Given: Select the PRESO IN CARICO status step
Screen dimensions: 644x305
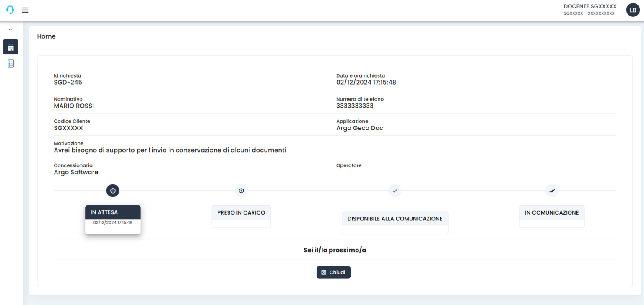Looking at the screenshot, I should [241, 212].
